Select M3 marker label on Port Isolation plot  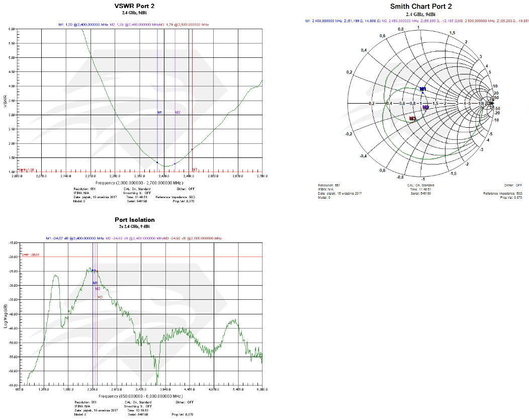(x=100, y=297)
